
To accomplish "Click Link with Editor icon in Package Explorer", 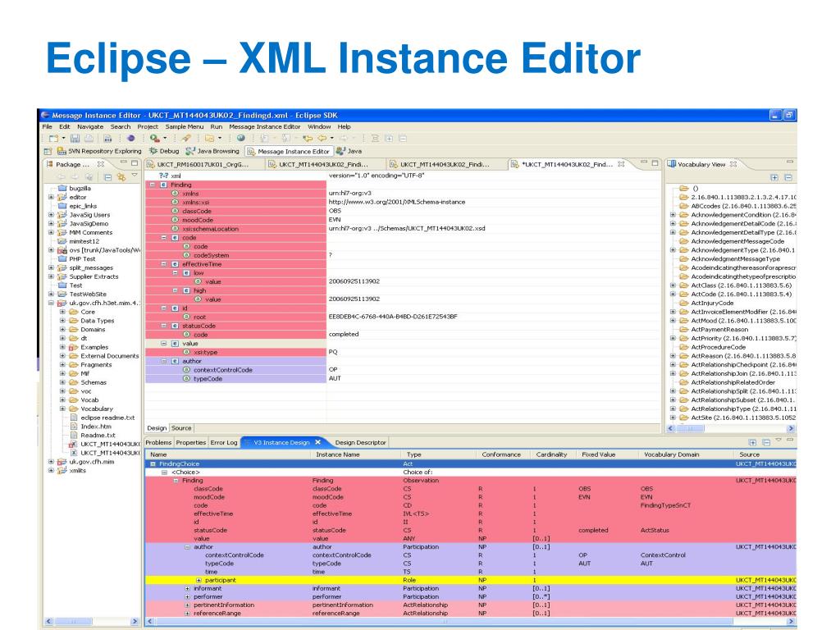I will [x=121, y=177].
